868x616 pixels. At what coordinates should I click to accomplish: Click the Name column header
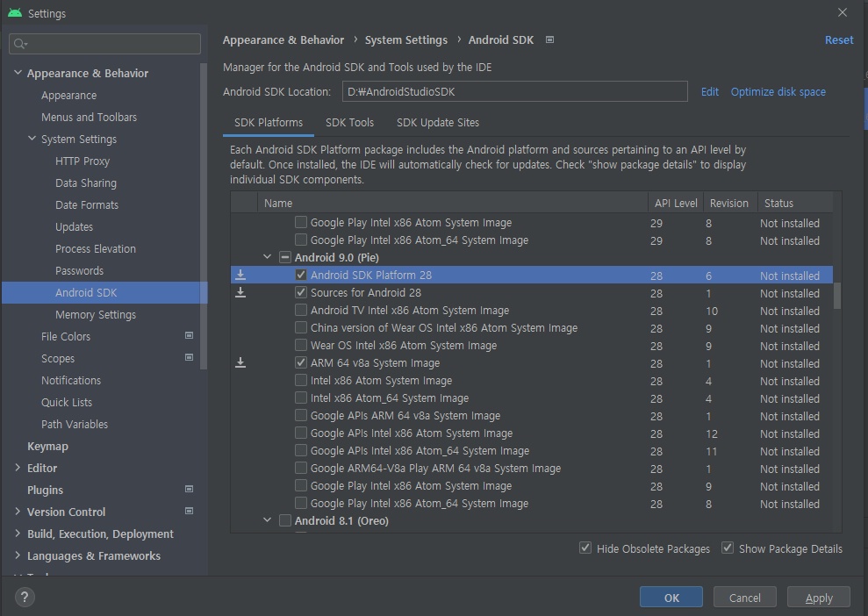pyautogui.click(x=452, y=203)
